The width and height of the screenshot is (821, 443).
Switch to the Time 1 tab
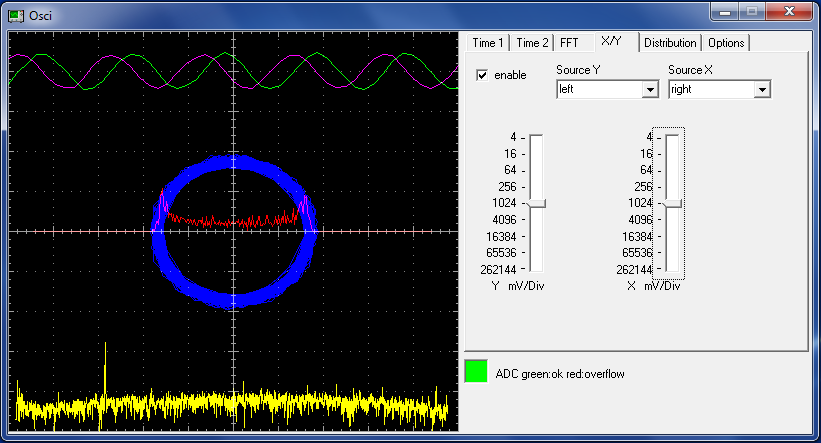[x=488, y=43]
